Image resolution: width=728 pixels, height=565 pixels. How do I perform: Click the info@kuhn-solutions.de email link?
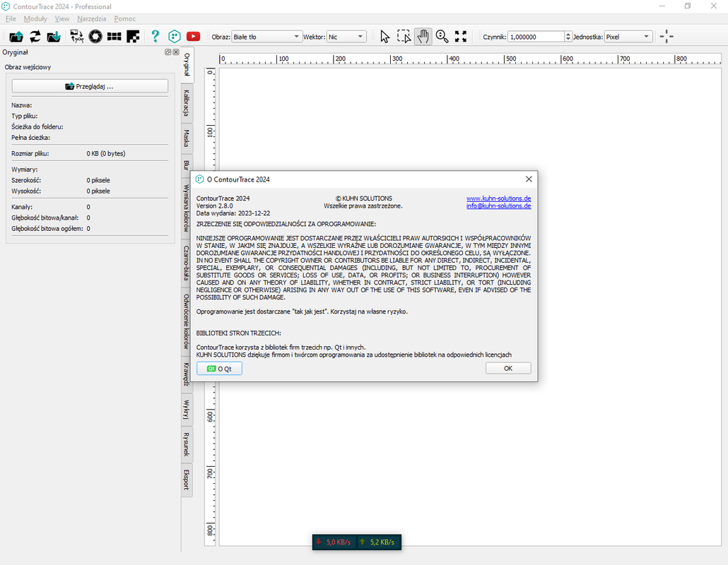tap(498, 206)
